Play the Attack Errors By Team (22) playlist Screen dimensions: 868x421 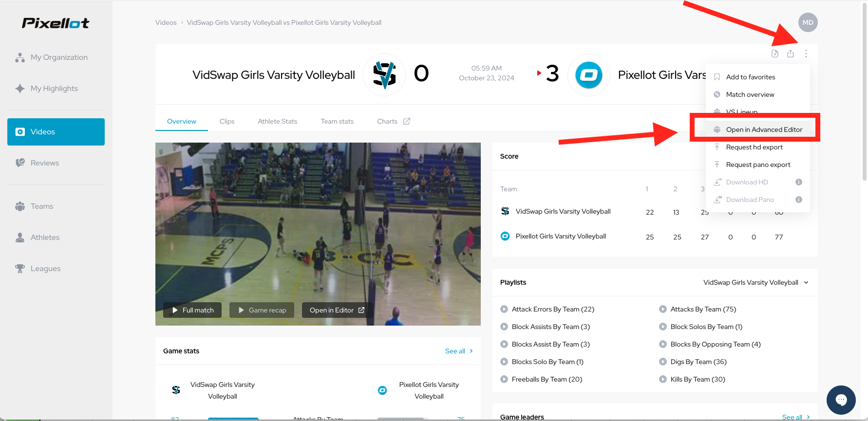point(547,309)
